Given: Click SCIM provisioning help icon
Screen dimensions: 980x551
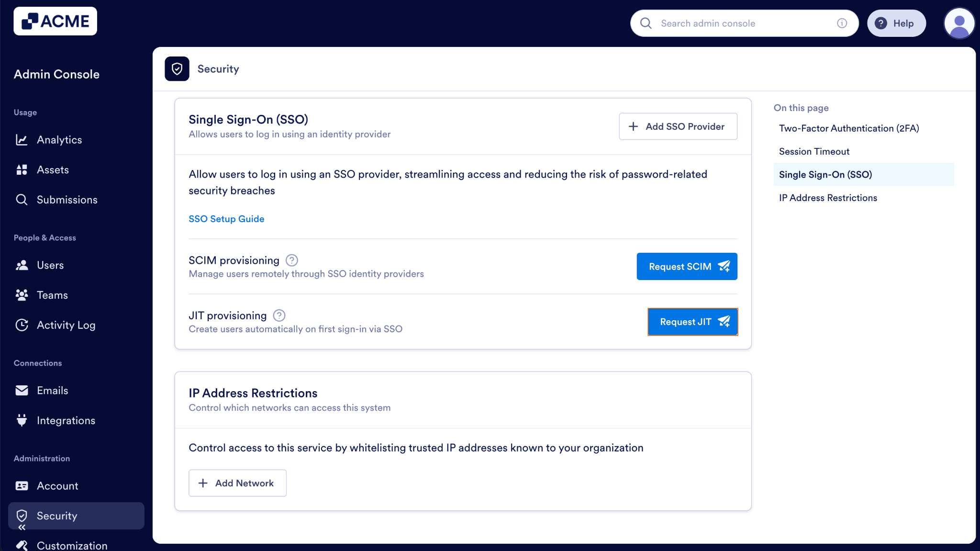Looking at the screenshot, I should pos(291,260).
